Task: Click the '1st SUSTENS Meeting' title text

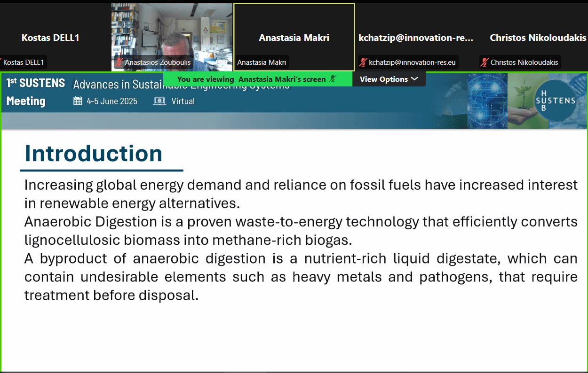Action: pos(35,92)
